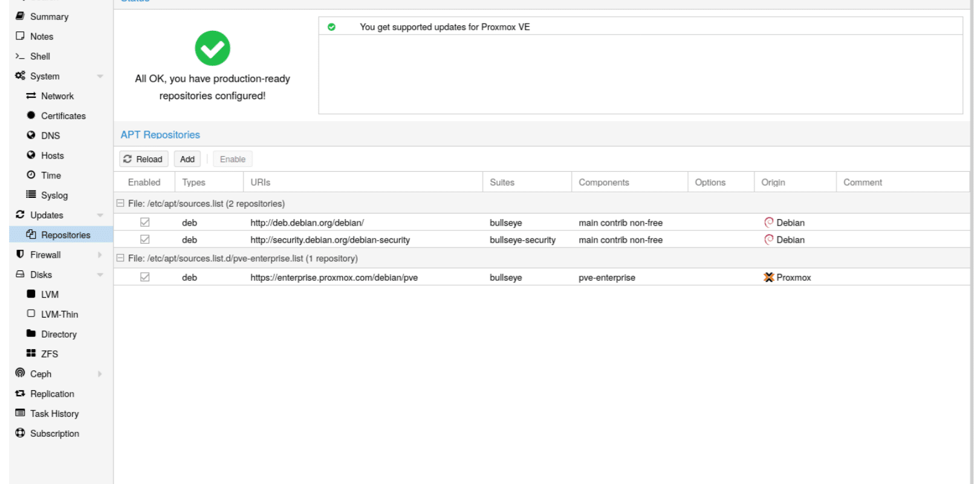Image resolution: width=980 pixels, height=484 pixels.
Task: Click the Syslog list icon
Action: click(31, 195)
